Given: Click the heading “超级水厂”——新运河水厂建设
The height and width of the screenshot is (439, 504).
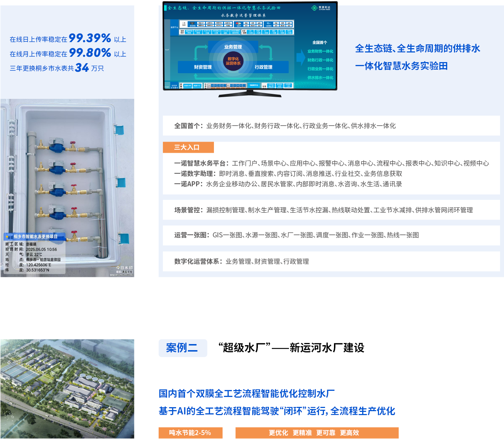Looking at the screenshot, I should tap(291, 348).
